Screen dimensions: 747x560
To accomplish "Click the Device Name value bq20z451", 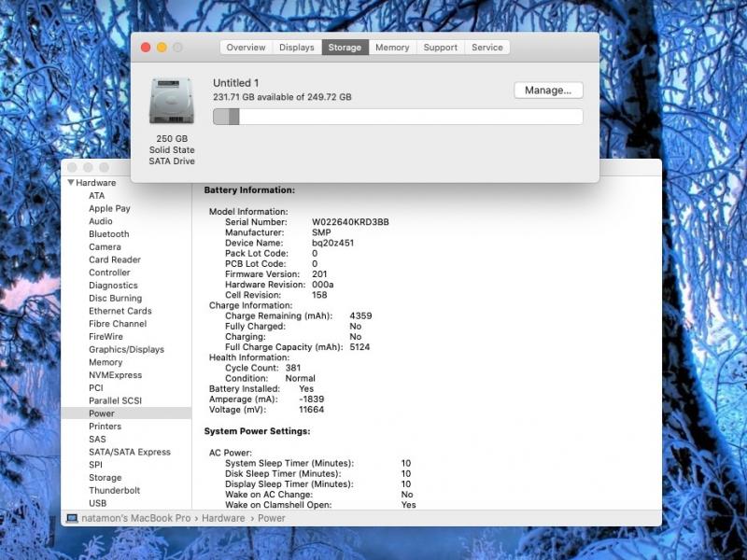I will click(332, 243).
